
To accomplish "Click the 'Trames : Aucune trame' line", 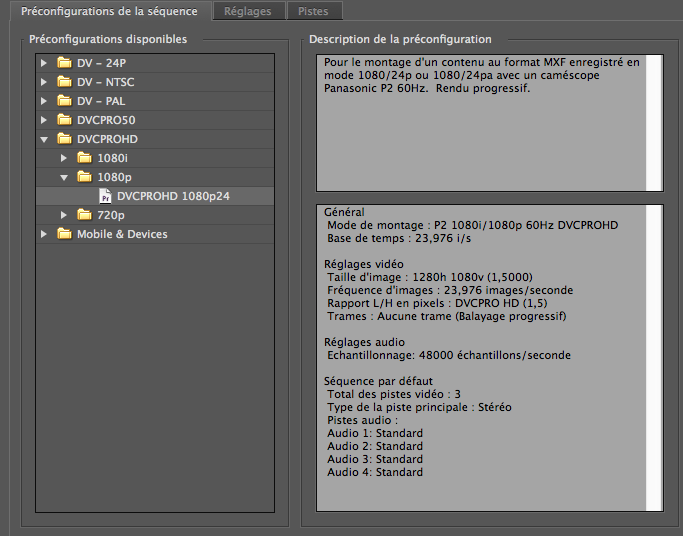I will [447, 317].
